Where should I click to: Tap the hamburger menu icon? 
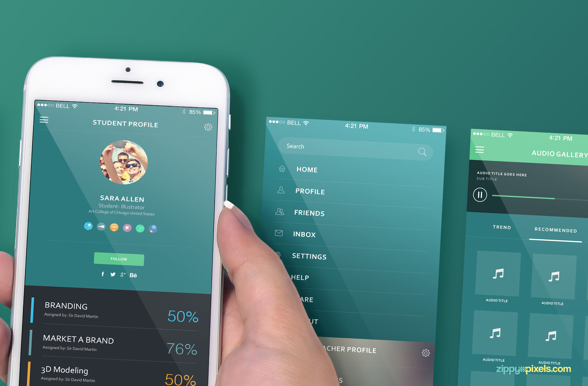point(49,123)
